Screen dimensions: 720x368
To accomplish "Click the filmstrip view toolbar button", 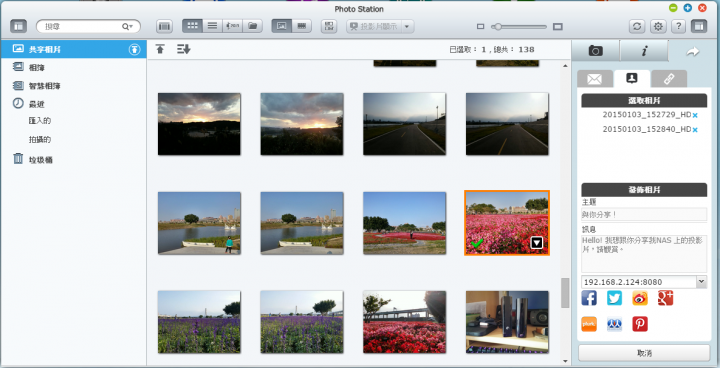I will 164,26.
